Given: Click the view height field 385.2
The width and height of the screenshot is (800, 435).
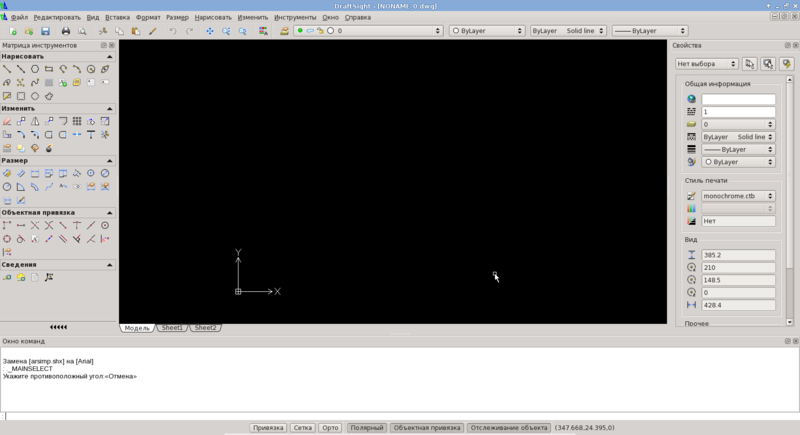Looking at the screenshot, I should pos(738,255).
